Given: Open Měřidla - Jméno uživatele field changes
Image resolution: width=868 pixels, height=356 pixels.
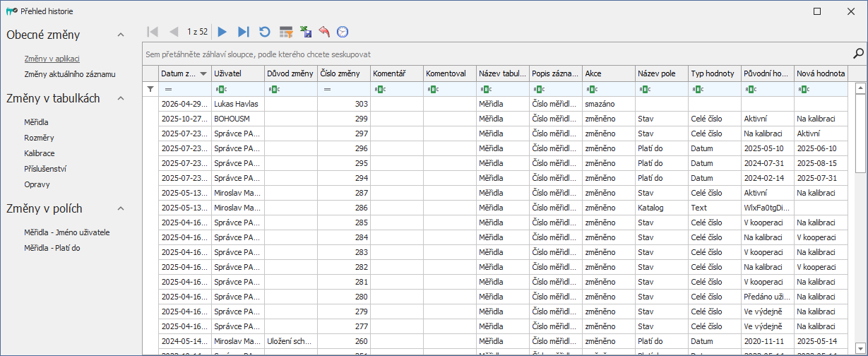Looking at the screenshot, I should point(66,232).
